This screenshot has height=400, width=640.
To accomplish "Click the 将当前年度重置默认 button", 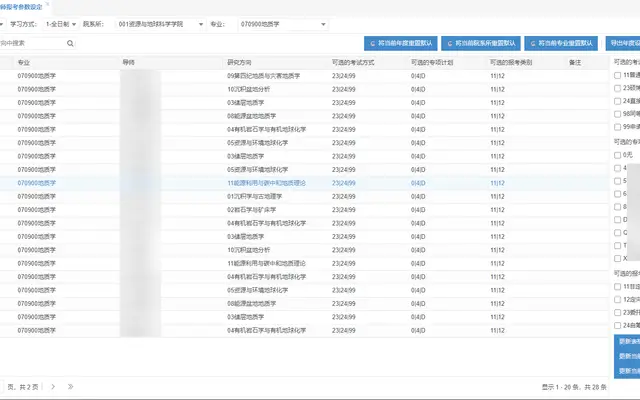I will [x=400, y=43].
